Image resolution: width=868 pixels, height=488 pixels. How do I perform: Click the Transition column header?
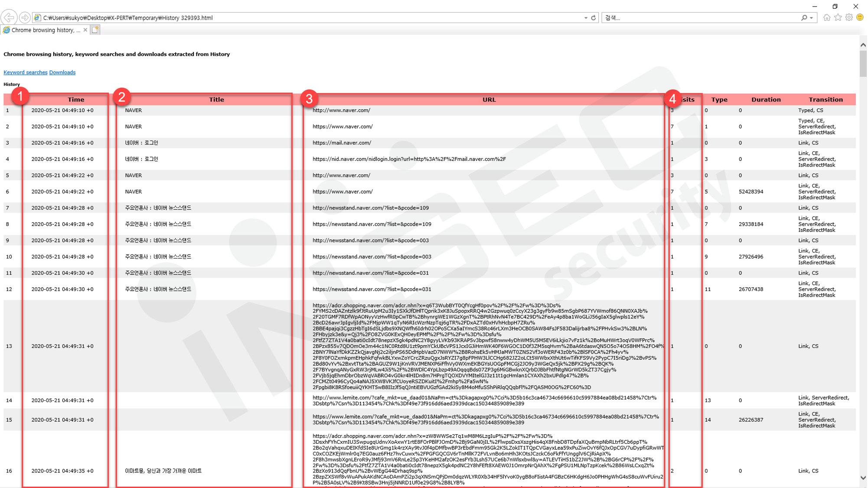tap(826, 99)
